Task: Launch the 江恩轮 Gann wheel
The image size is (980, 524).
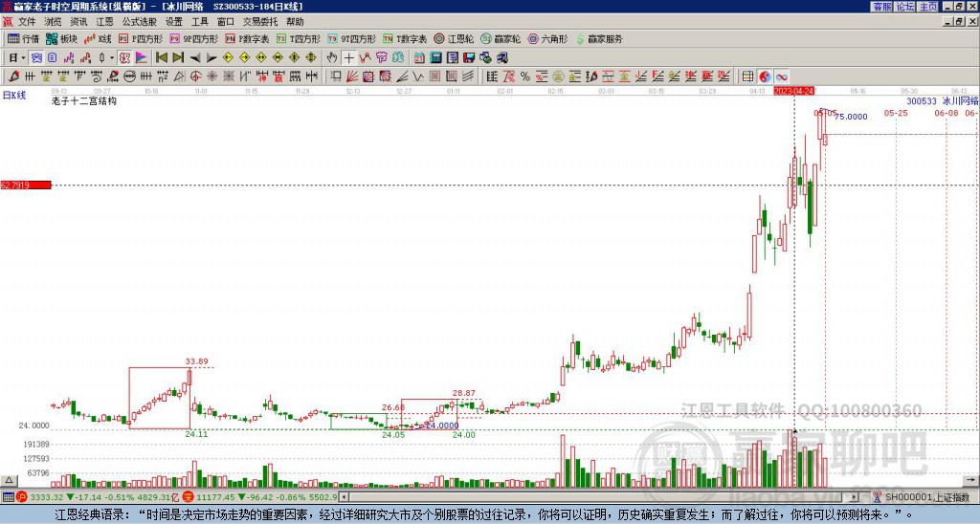Action: point(454,38)
